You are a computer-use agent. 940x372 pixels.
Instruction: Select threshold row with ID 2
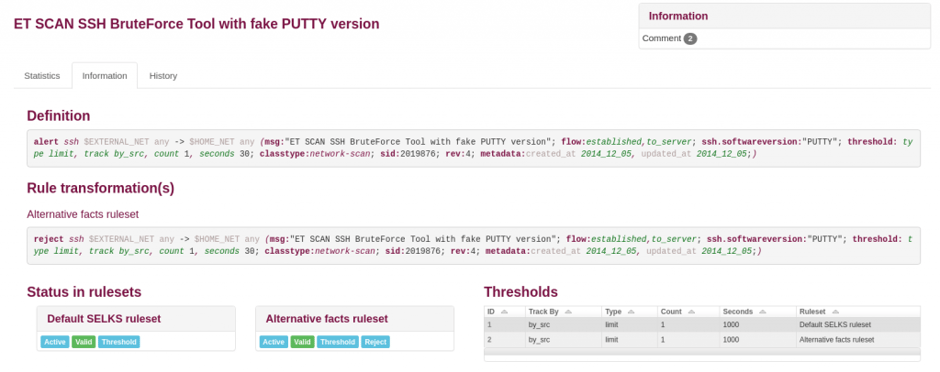tap(702, 339)
